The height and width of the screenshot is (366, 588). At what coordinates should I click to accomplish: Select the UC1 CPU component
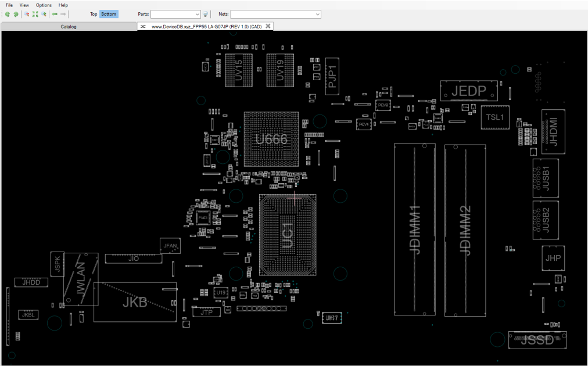pyautogui.click(x=288, y=235)
